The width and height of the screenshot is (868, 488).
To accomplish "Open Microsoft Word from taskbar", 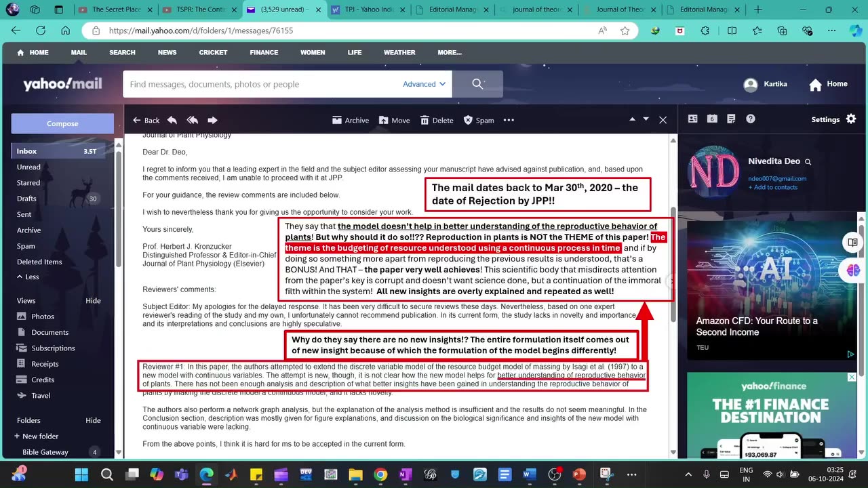I will [x=530, y=474].
